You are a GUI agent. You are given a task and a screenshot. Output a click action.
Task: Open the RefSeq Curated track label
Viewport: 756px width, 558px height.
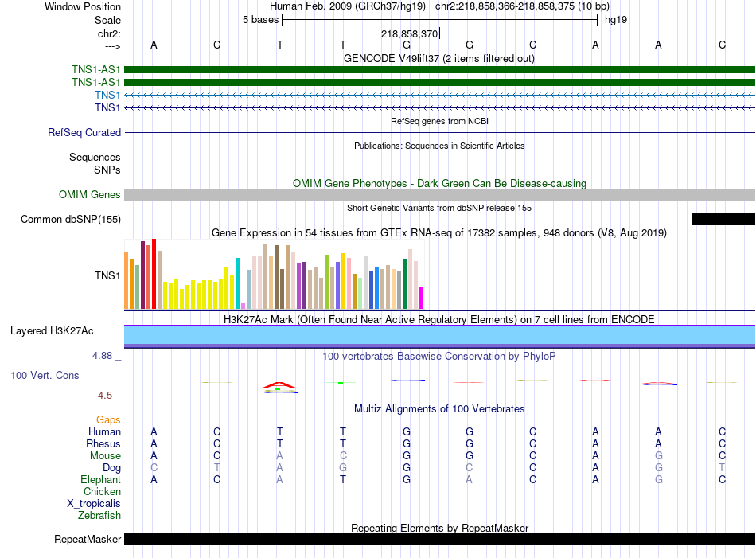pyautogui.click(x=84, y=132)
